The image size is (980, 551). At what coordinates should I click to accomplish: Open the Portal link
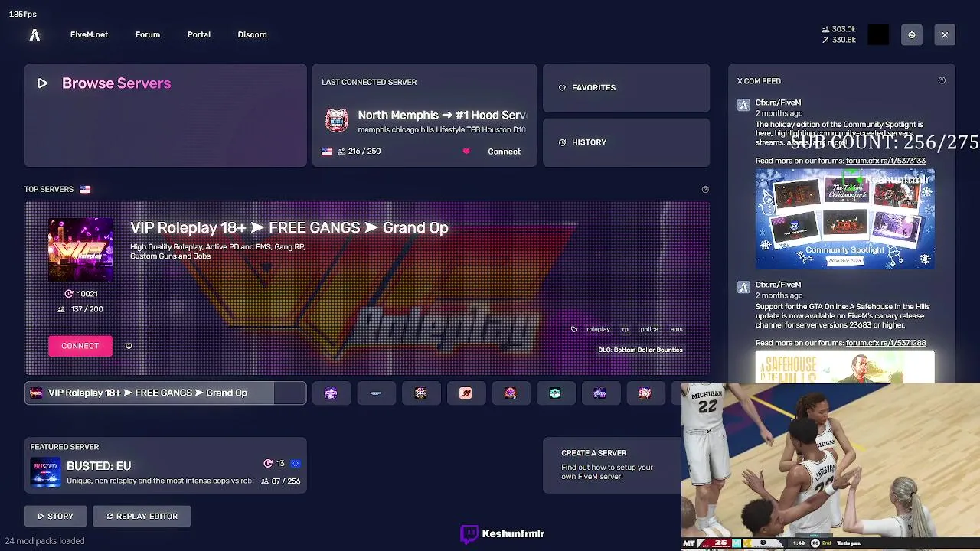(199, 34)
